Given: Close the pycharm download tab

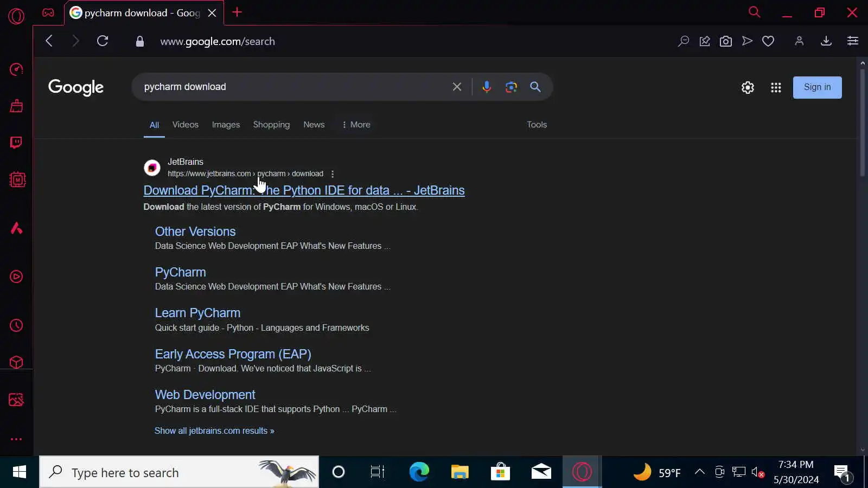Looking at the screenshot, I should [x=212, y=13].
